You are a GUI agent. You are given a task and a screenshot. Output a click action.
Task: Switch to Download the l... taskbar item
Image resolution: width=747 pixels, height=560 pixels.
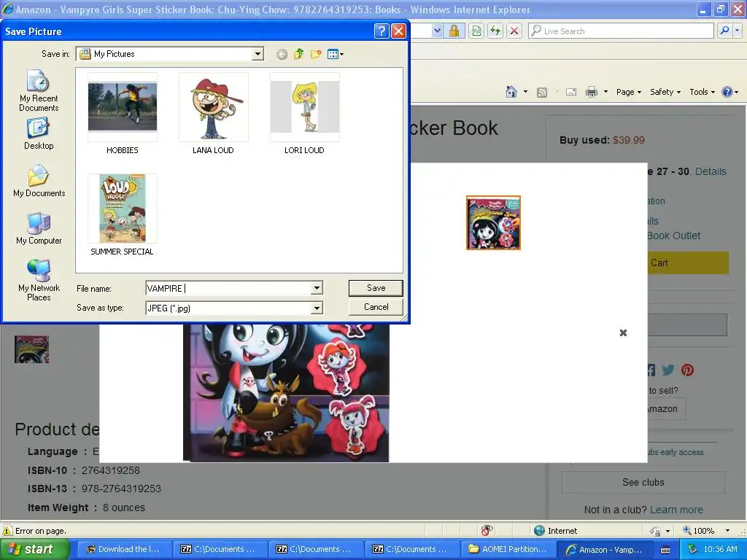pyautogui.click(x=124, y=549)
